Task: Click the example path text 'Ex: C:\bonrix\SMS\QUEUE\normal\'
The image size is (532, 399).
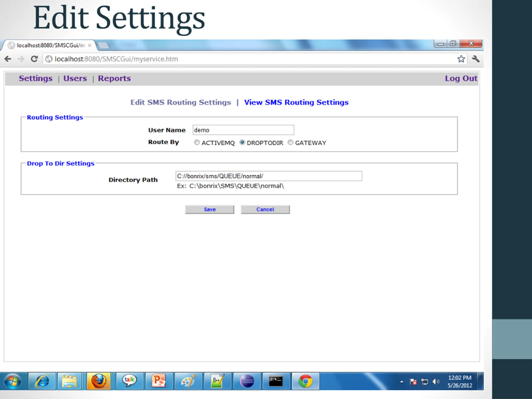Action: pos(230,186)
